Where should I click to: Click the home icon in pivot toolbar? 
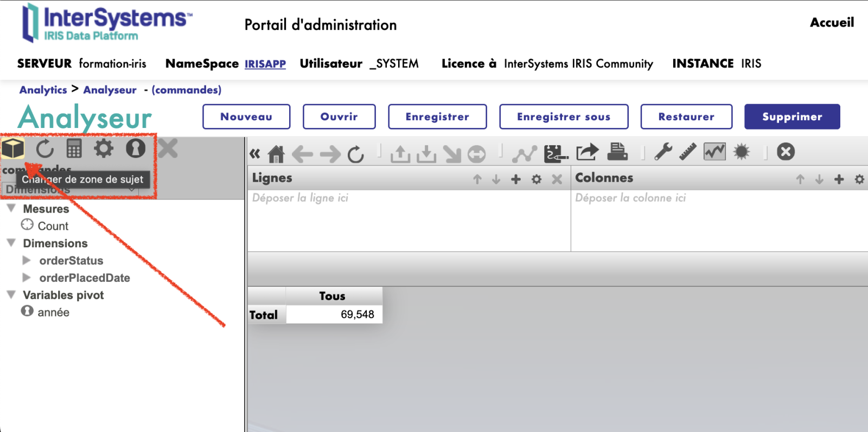point(276,154)
